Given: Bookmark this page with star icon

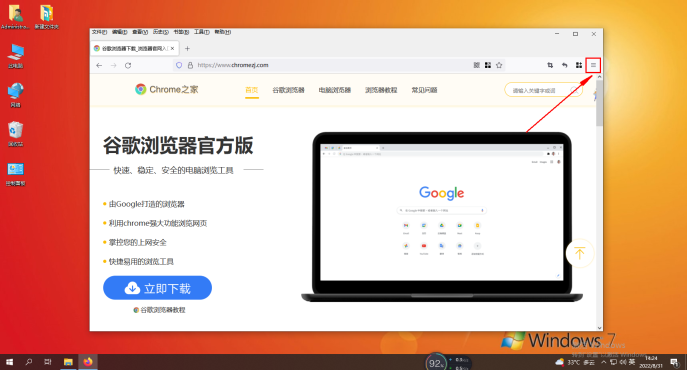Looking at the screenshot, I should coord(499,65).
